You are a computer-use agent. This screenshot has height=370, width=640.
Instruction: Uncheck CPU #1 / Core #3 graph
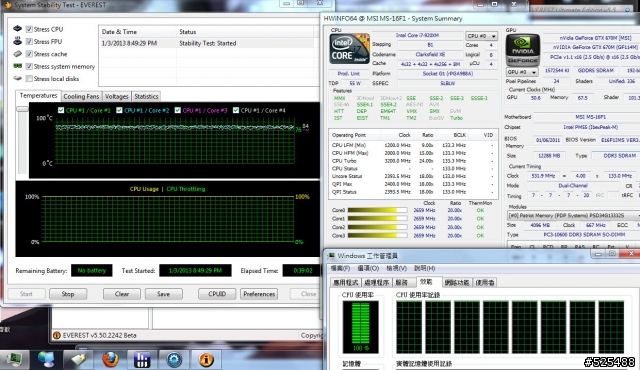[178, 110]
